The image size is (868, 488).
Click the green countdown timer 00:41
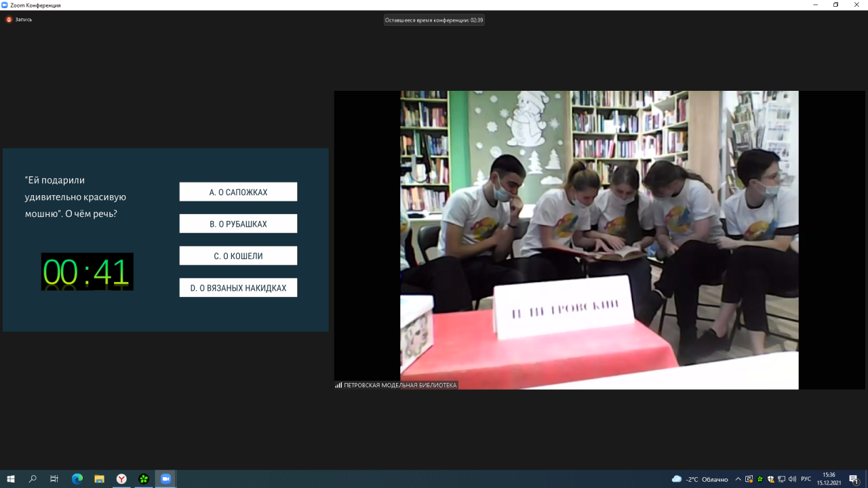tap(87, 272)
